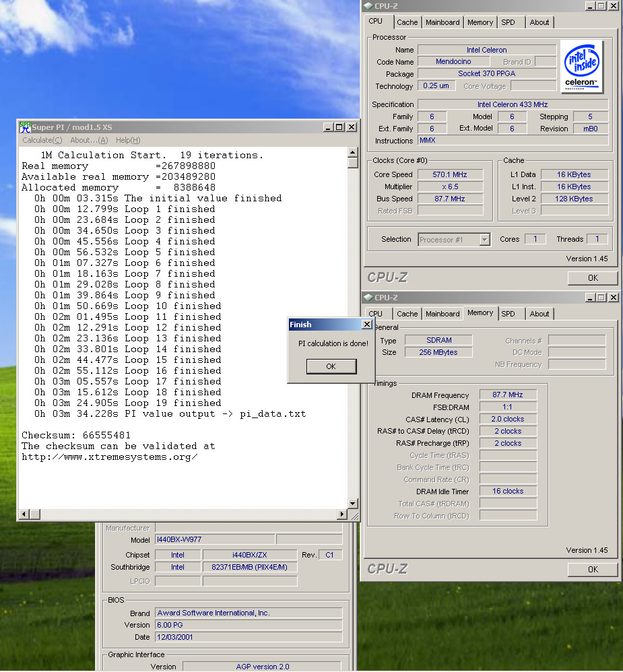Switch to Memory tab in top CPU-Z
The image size is (623, 672).
480,22
